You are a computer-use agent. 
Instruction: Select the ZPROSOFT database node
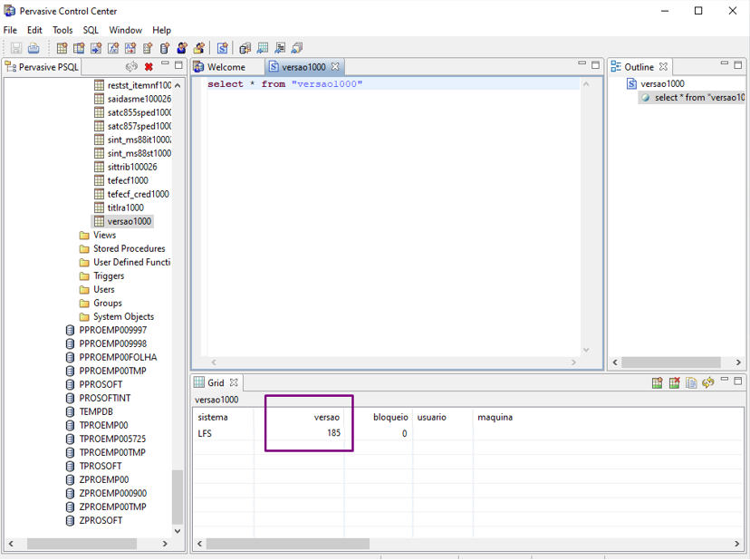point(94,520)
